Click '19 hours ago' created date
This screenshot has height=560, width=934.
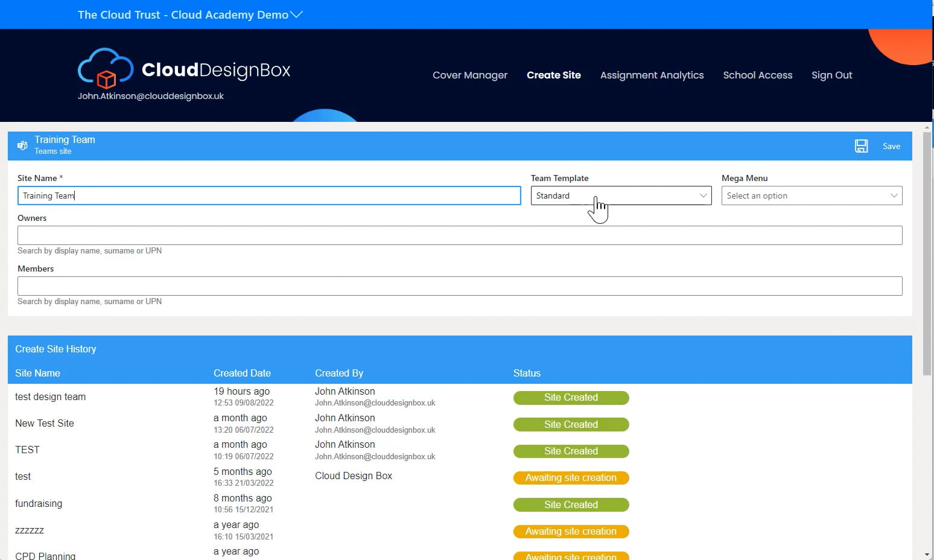pos(241,391)
